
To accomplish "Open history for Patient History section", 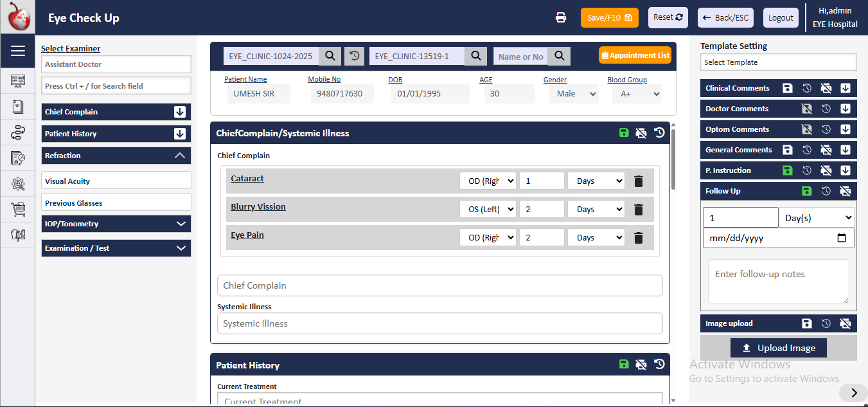I will pyautogui.click(x=659, y=365).
